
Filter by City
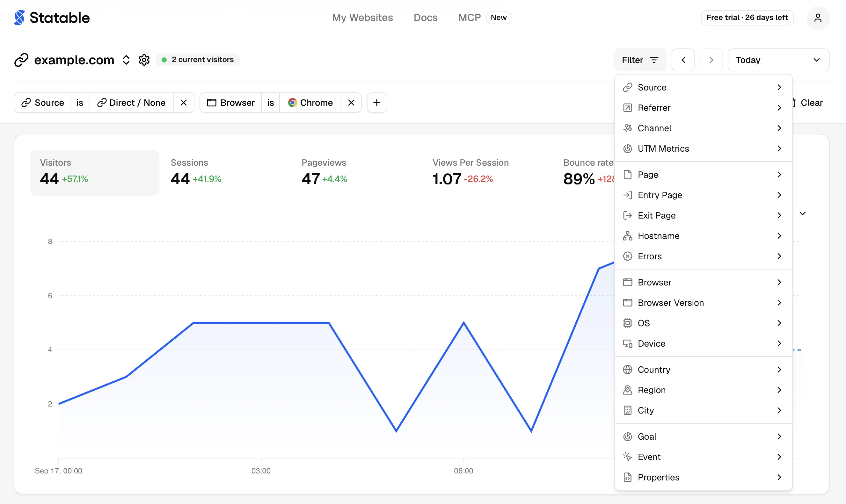click(703, 411)
